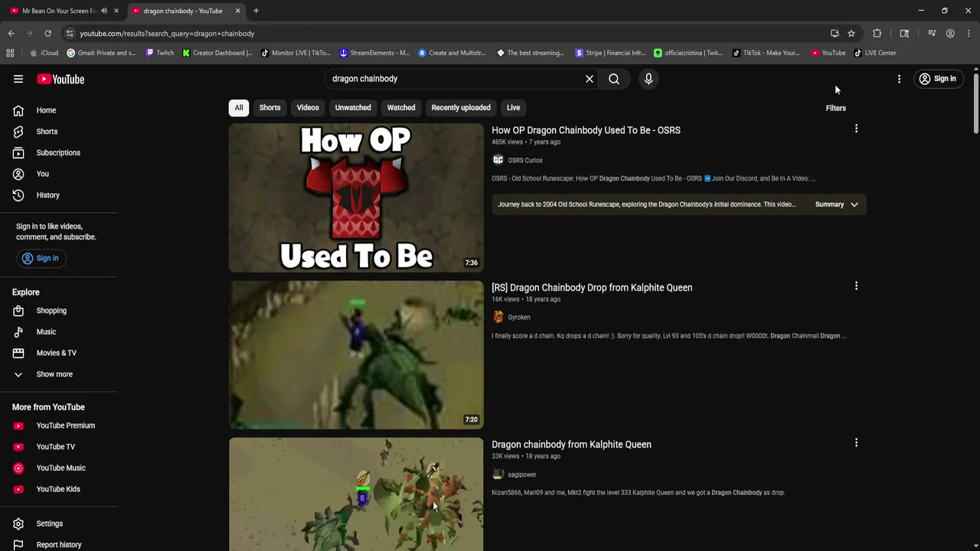Click the sidebar Sign in button
980x551 pixels.
(x=40, y=259)
